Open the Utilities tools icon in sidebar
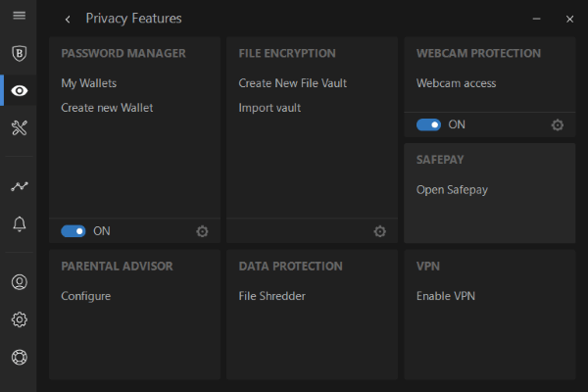This screenshot has height=392, width=588. pyautogui.click(x=19, y=127)
